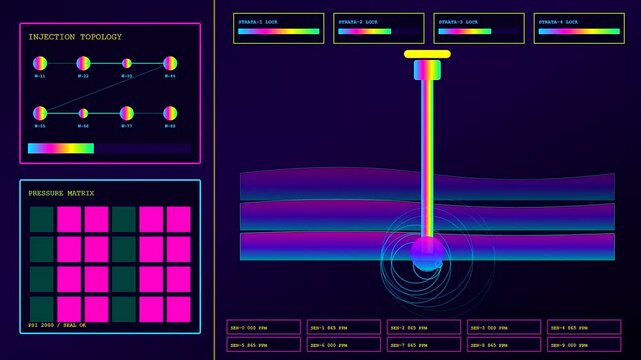This screenshot has width=641, height=360.
Task: Adjust STRATA-3 LOCK gradient bar
Action: point(479,31)
